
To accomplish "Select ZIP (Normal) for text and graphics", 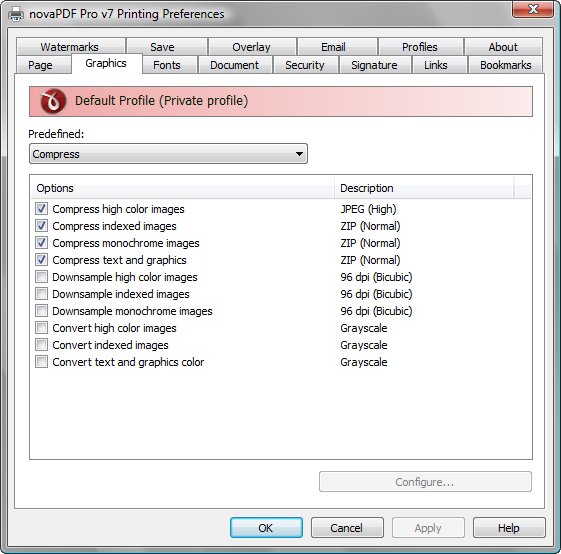I will [370, 260].
